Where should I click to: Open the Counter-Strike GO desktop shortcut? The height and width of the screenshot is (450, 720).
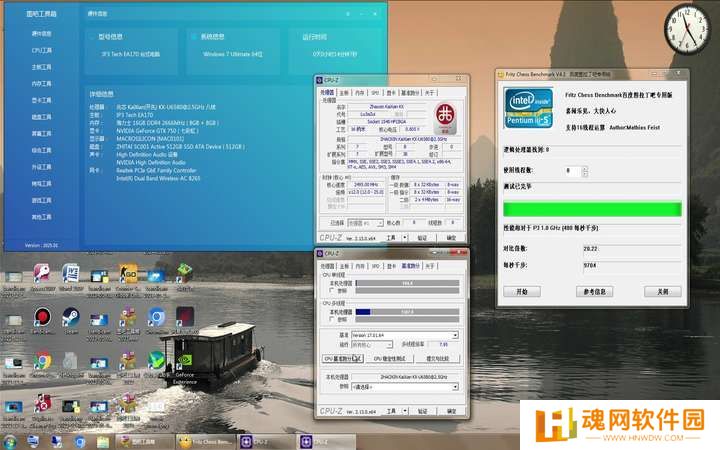pyautogui.click(x=128, y=274)
